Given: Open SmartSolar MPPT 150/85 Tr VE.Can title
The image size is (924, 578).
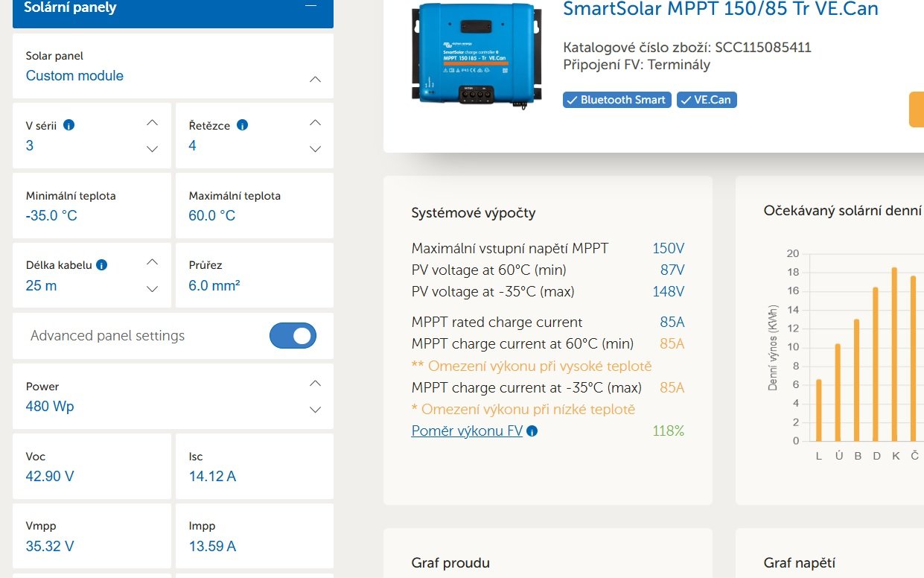Looking at the screenshot, I should pos(721,9).
